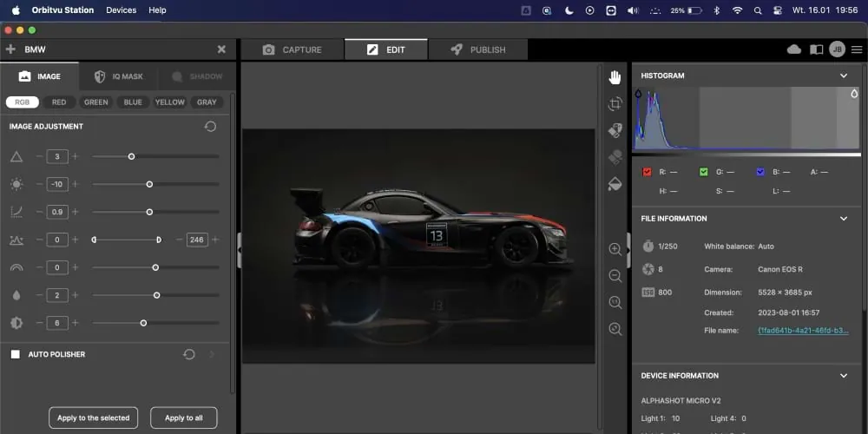The width and height of the screenshot is (868, 434).
Task: Switch to the CAPTURE tab
Action: tap(292, 49)
